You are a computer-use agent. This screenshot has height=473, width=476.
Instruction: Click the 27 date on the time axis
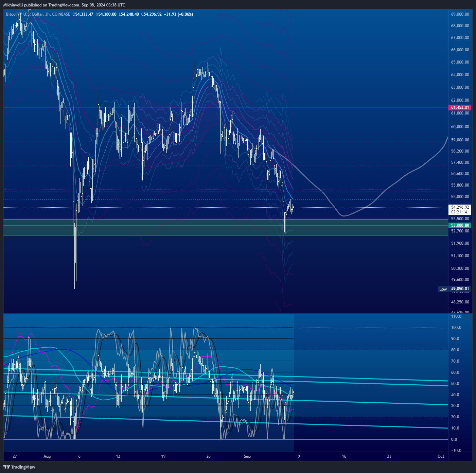15,456
